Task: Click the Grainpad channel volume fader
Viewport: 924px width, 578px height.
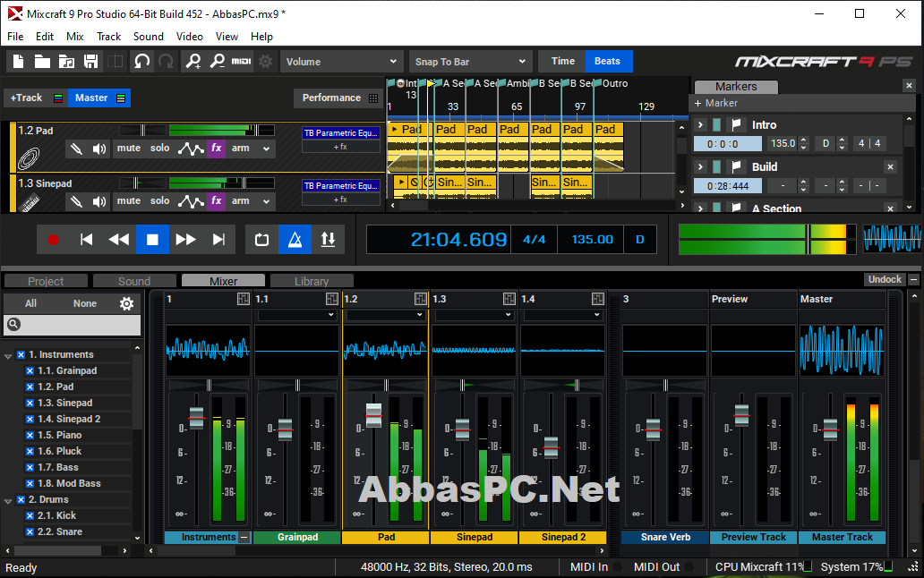Action: pyautogui.click(x=286, y=429)
